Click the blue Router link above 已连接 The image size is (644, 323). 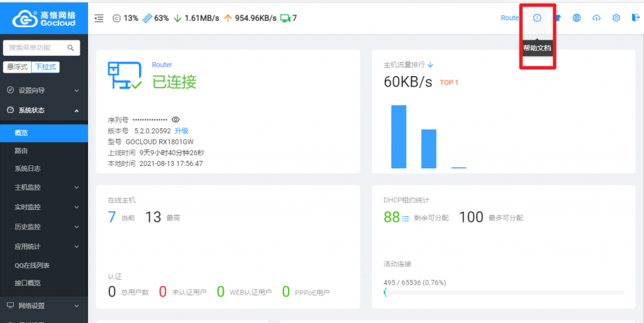tap(162, 65)
